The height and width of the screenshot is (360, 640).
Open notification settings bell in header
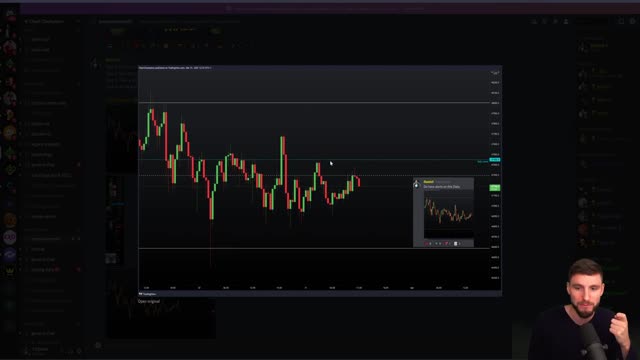pos(544,21)
